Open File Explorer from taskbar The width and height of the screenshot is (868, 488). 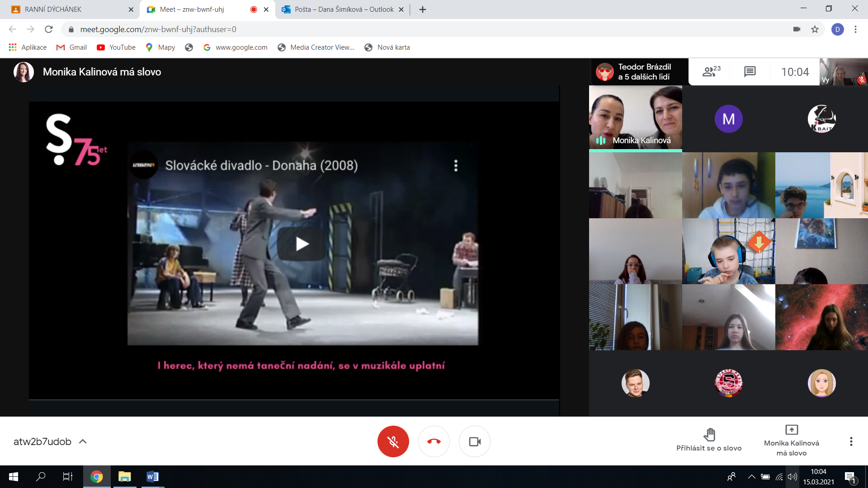[x=124, y=477]
